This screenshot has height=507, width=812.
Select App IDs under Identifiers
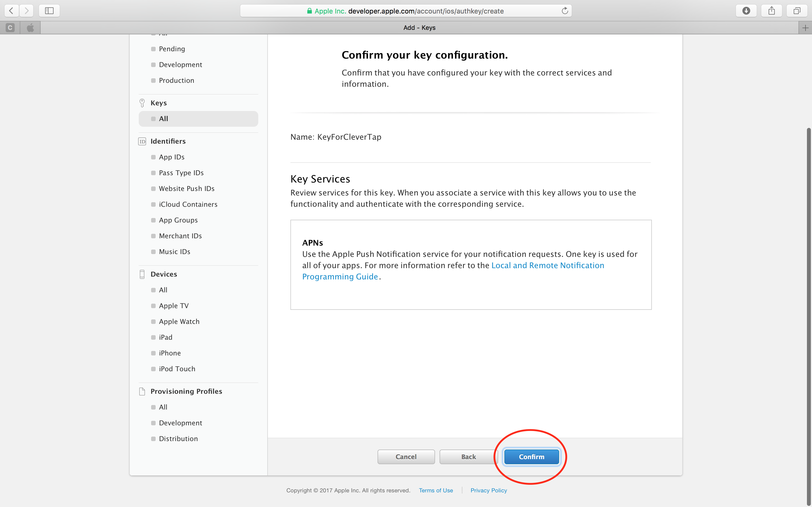[x=171, y=157]
